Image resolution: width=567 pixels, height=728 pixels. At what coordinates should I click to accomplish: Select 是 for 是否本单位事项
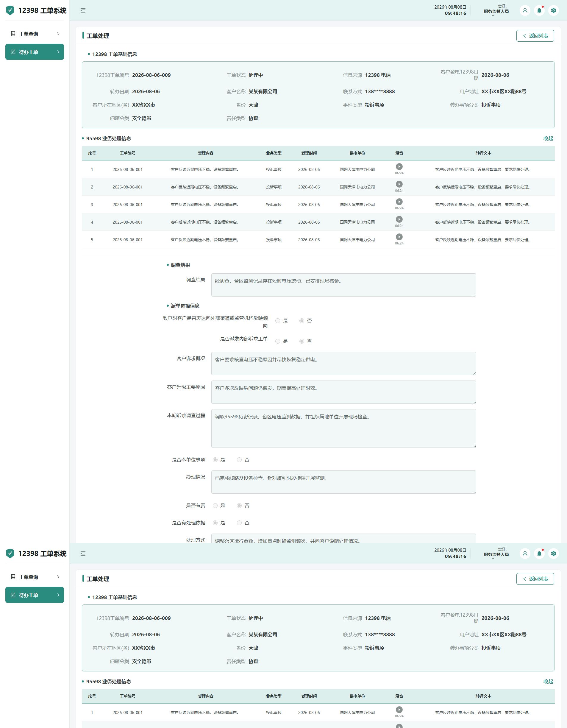click(215, 460)
